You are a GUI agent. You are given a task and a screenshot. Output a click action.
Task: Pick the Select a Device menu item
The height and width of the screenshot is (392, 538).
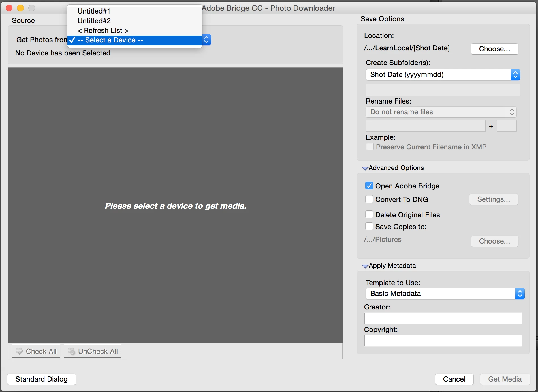[135, 40]
